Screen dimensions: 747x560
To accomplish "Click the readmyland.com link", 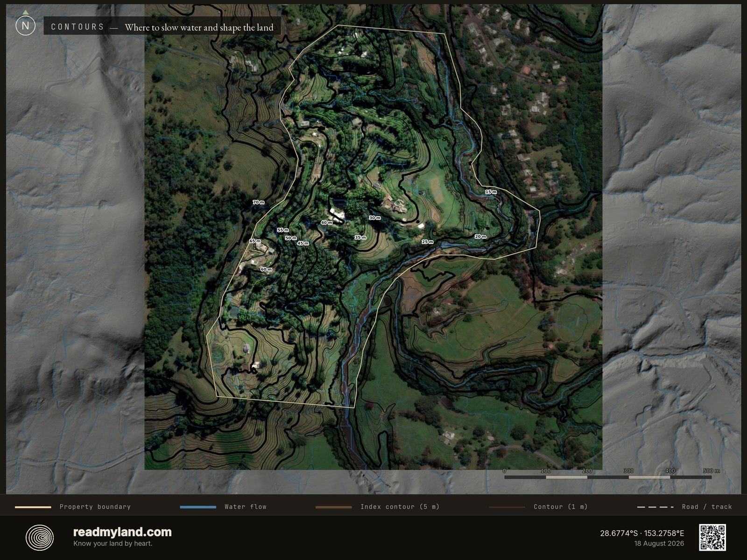I will click(x=122, y=532).
